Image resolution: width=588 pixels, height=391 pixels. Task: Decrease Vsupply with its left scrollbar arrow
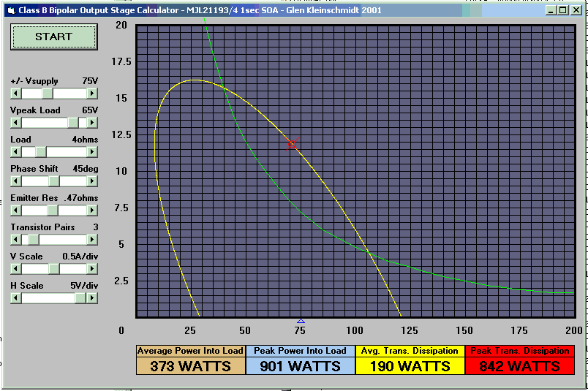coord(16,94)
